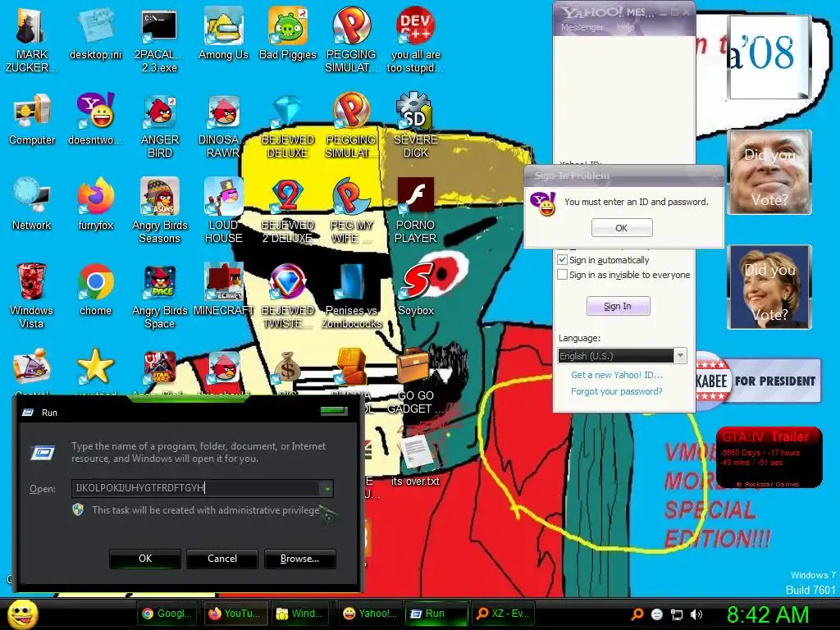Image resolution: width=840 pixels, height=630 pixels.
Task: Click the volume speaker tray icon
Action: pos(696,614)
